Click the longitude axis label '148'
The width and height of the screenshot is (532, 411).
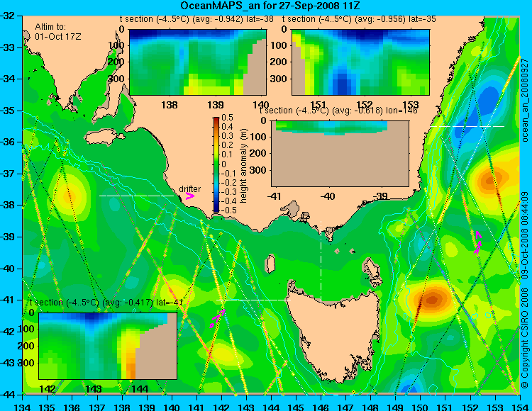[370, 407]
